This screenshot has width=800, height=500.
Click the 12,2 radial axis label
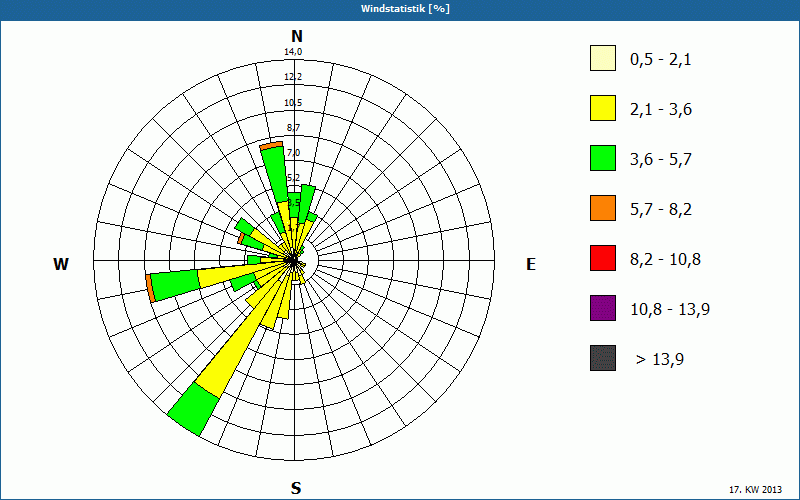coord(293,77)
